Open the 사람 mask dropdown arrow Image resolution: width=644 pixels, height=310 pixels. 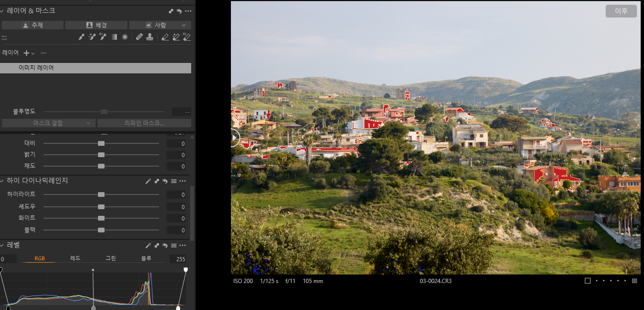(x=184, y=25)
